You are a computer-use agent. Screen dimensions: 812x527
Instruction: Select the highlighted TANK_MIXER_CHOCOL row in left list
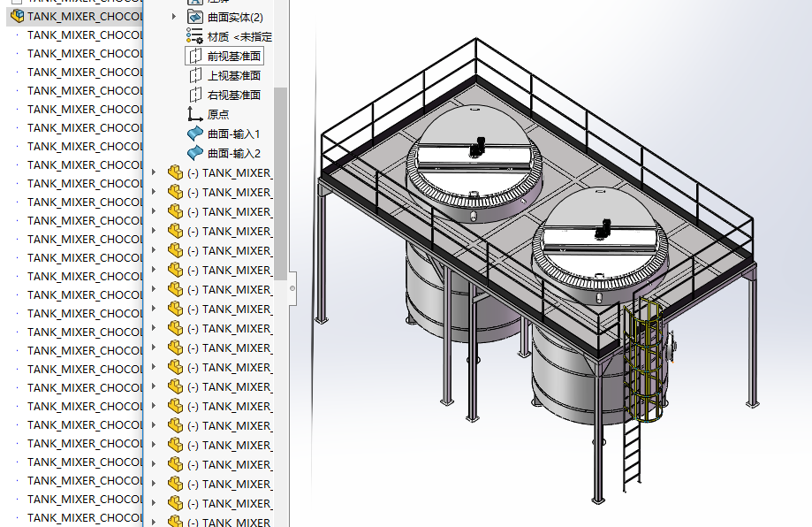(x=74, y=16)
